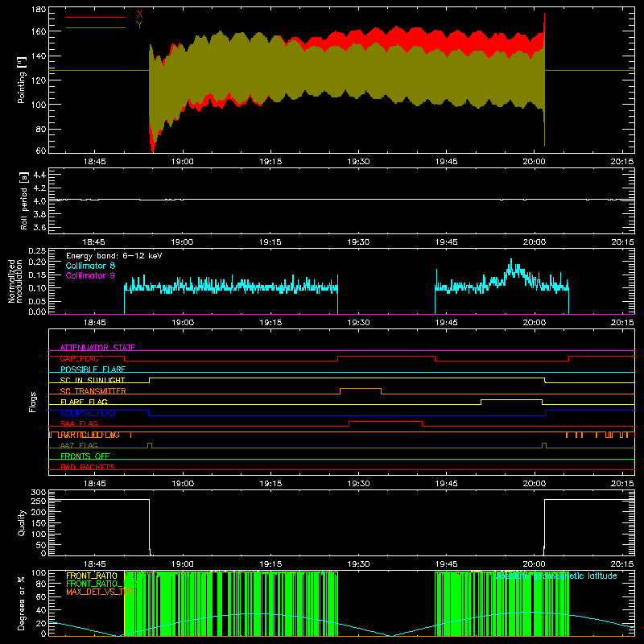Viewport: 644px width, 644px height.
Task: Click the 'POSSIBLE_FLARE' flag label
Action: coord(93,369)
